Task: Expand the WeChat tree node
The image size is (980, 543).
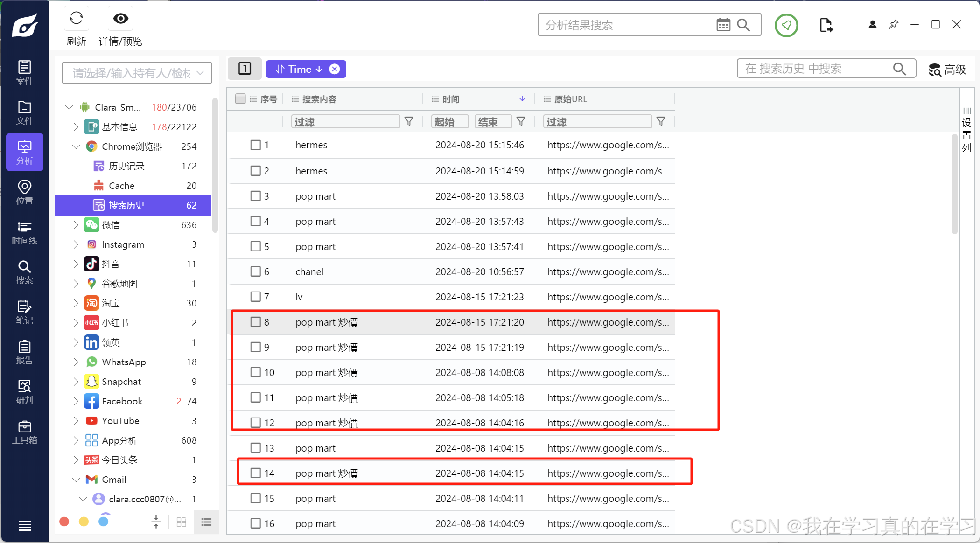Action: 76,225
